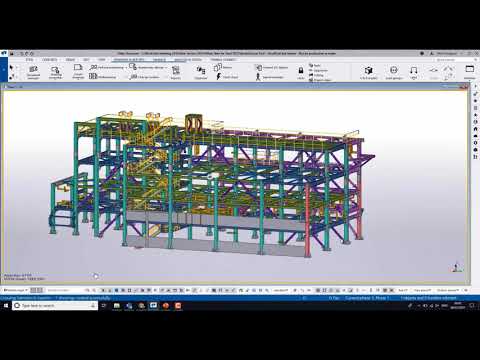Open the Reports dialog

point(176,72)
